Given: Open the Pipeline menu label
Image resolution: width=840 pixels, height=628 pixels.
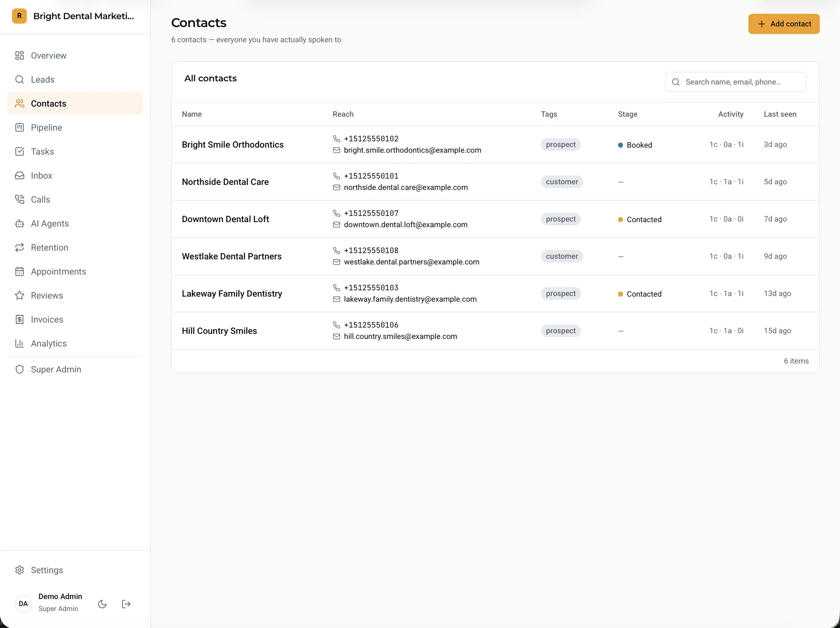Looking at the screenshot, I should [46, 127].
